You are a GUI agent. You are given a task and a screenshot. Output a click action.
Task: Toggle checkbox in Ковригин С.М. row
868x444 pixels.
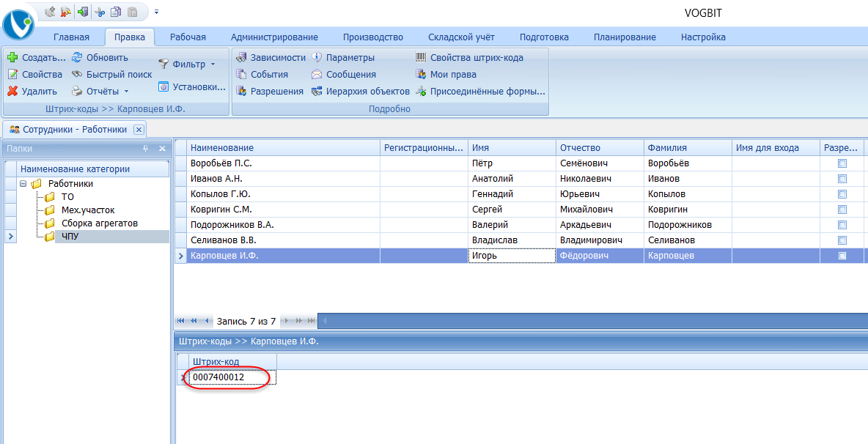pos(842,210)
